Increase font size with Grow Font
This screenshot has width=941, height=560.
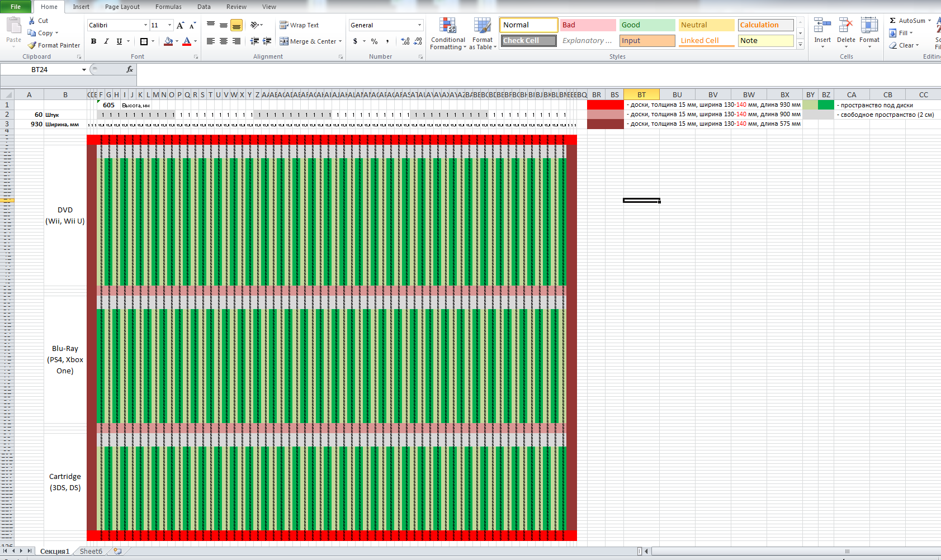[x=180, y=25]
